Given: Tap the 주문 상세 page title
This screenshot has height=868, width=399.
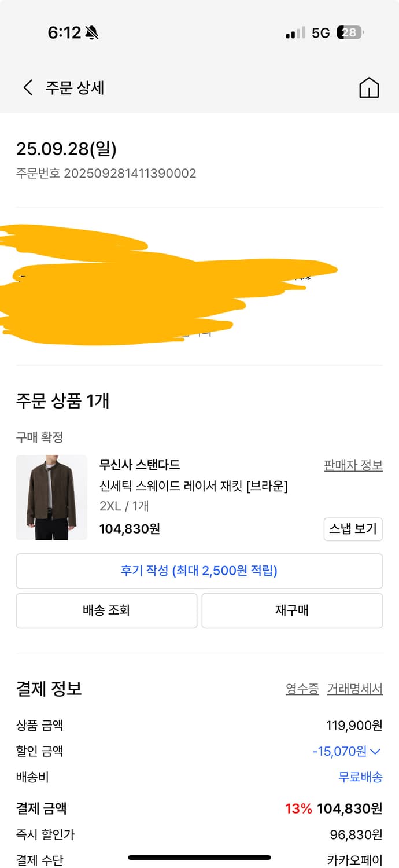Looking at the screenshot, I should point(75,88).
